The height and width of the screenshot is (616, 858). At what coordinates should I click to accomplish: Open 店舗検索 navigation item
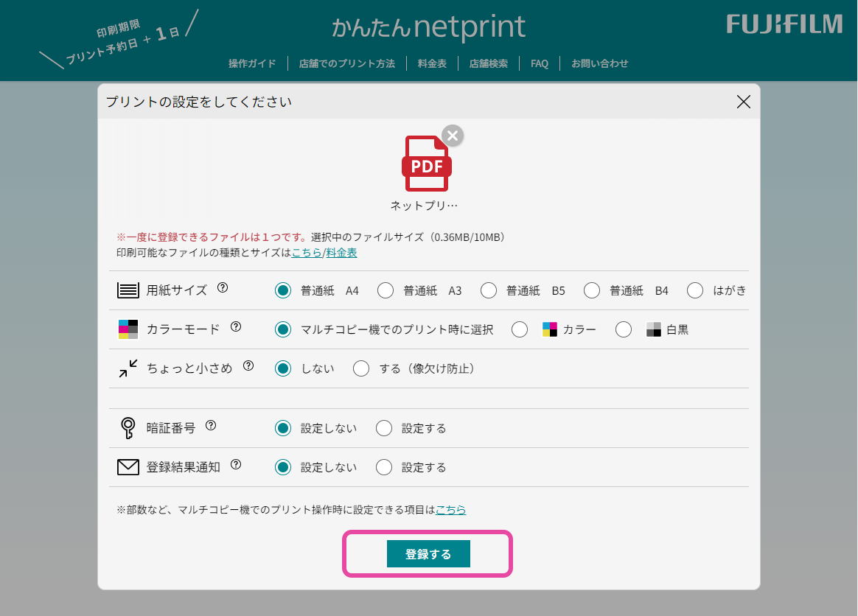pos(489,63)
